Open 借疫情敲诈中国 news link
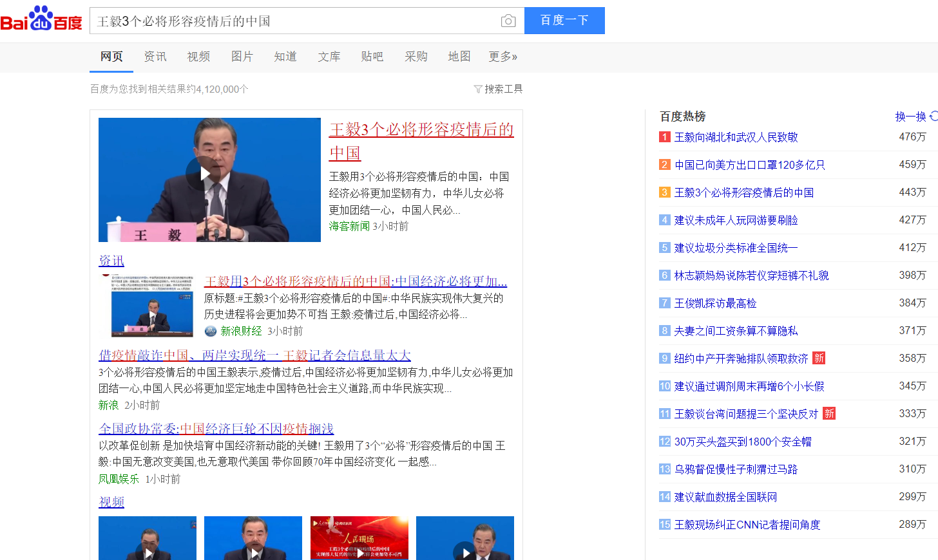Image resolution: width=938 pixels, height=560 pixels. point(254,355)
